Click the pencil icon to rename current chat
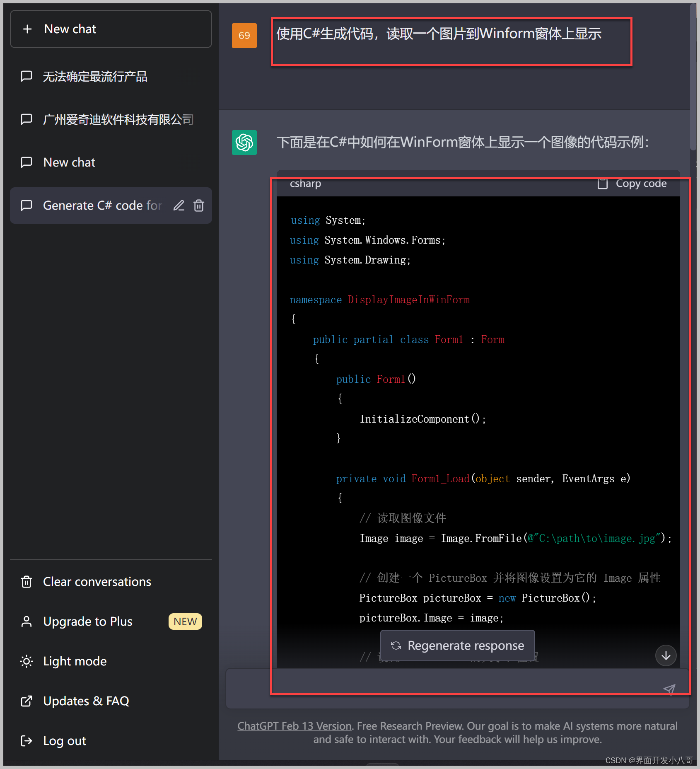 point(179,206)
